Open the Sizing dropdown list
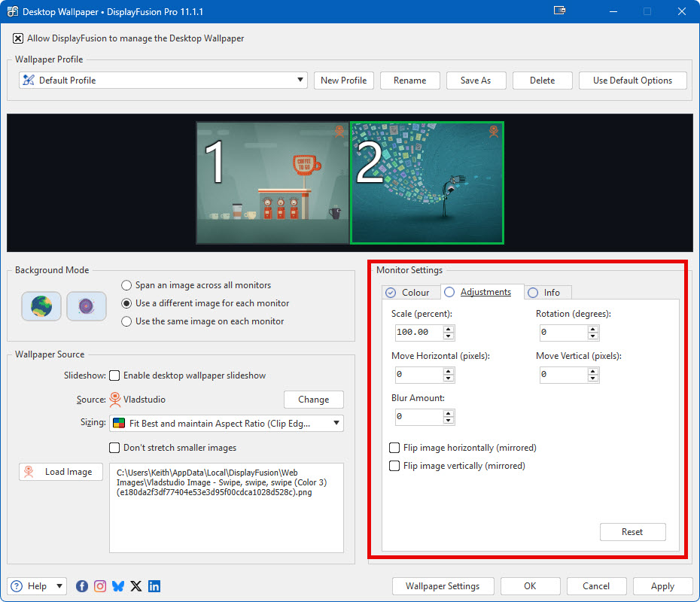 (x=336, y=424)
